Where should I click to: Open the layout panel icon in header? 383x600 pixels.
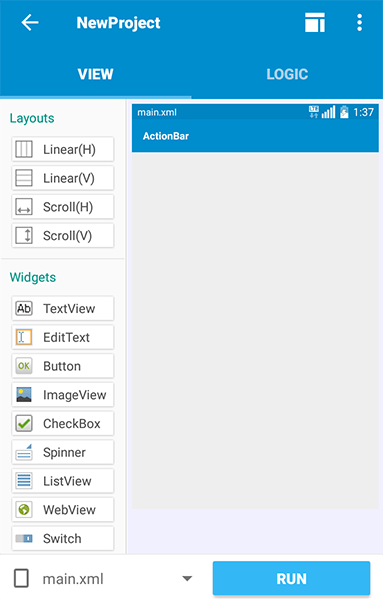[315, 23]
